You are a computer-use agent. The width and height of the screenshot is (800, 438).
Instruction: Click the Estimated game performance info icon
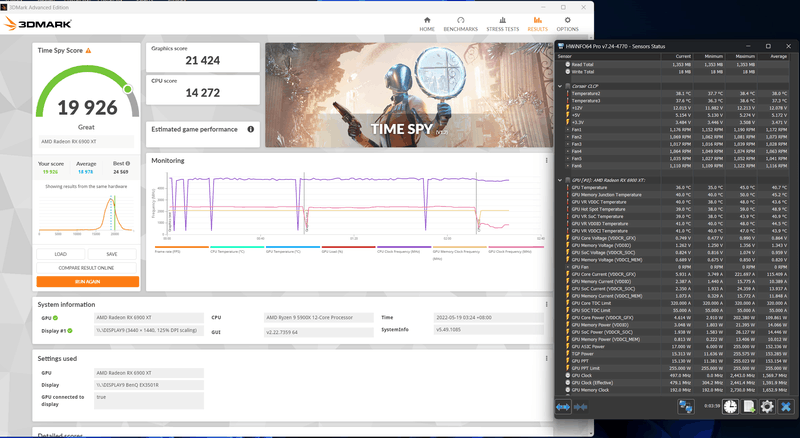tap(251, 129)
